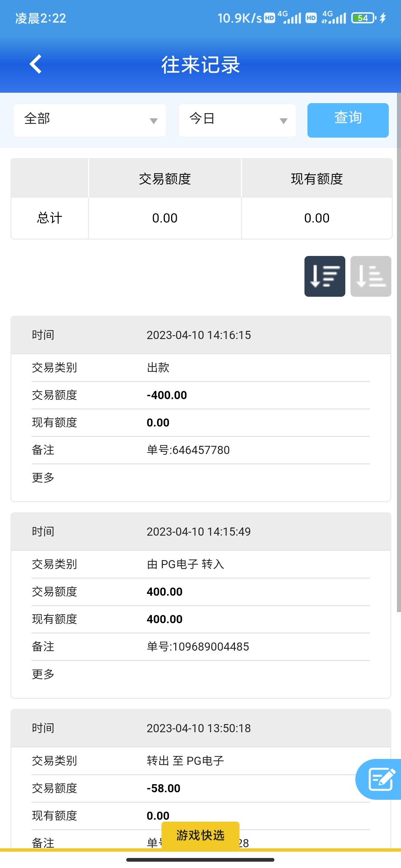This screenshot has width=401, height=868.
Task: Select ascending sort order icon
Action: click(x=371, y=276)
